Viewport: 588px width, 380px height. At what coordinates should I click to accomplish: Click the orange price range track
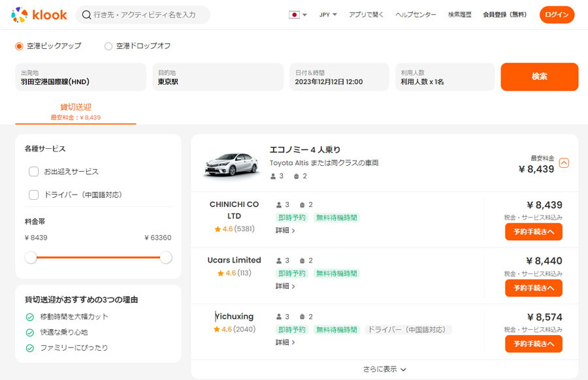98,258
